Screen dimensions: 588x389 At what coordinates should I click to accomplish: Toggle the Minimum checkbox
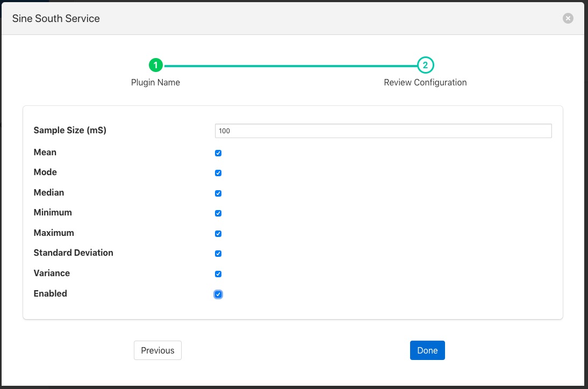coord(218,213)
